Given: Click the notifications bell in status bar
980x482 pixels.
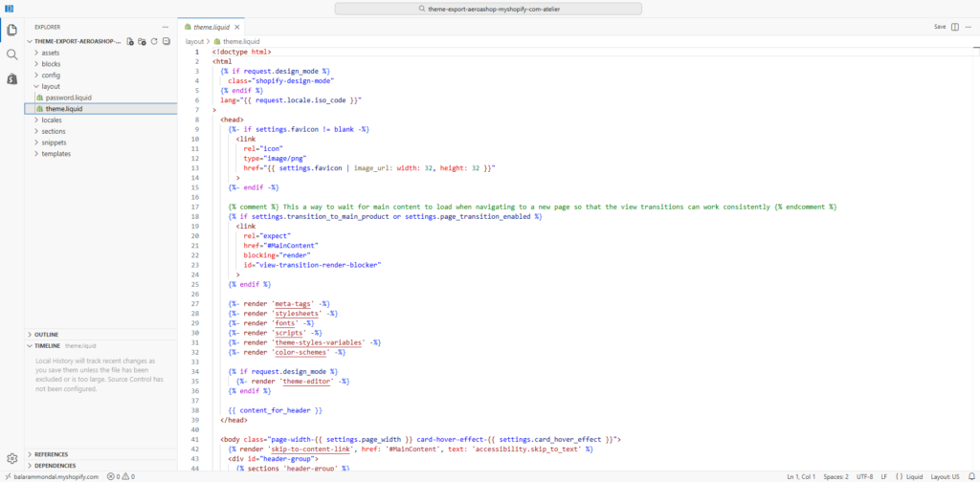Looking at the screenshot, I should pos(971,476).
